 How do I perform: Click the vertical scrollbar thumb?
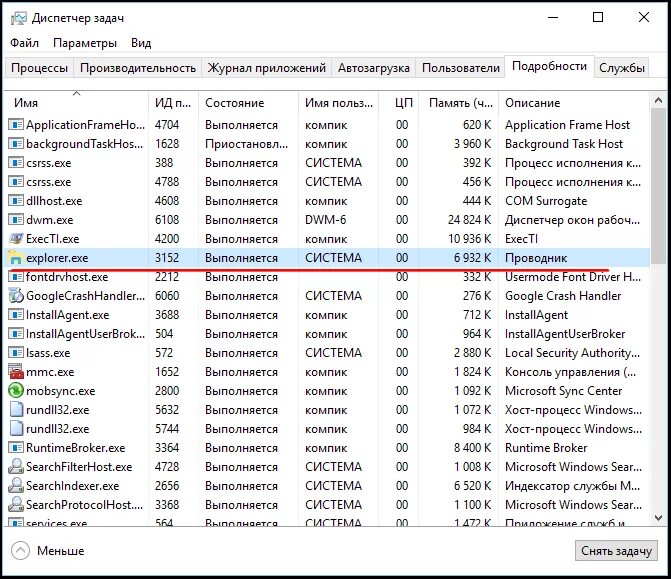pos(659,186)
